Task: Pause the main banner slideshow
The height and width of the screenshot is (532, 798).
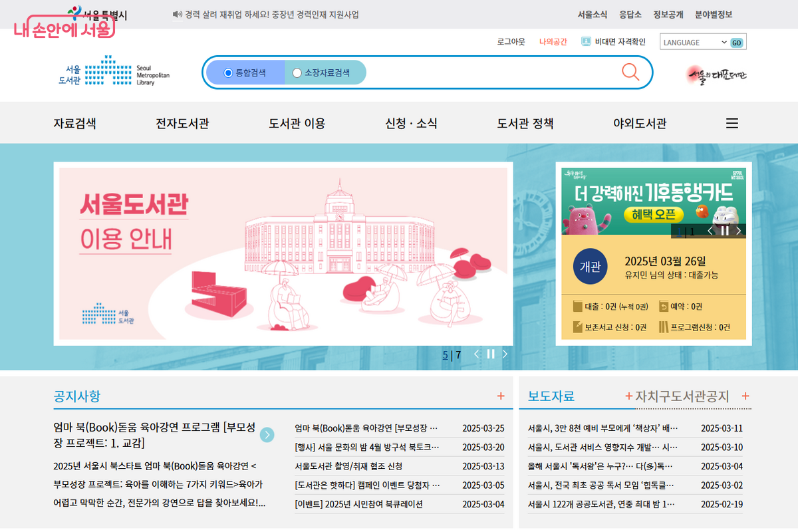Action: tap(491, 354)
